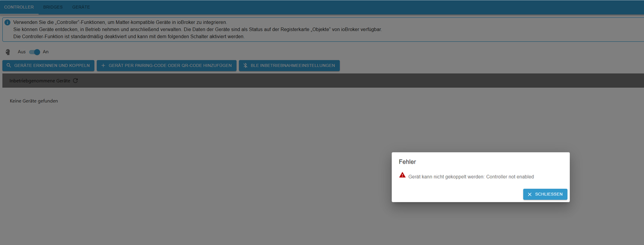
Task: Click the 'Keine Geräte gefunden' text
Action: (x=34, y=101)
